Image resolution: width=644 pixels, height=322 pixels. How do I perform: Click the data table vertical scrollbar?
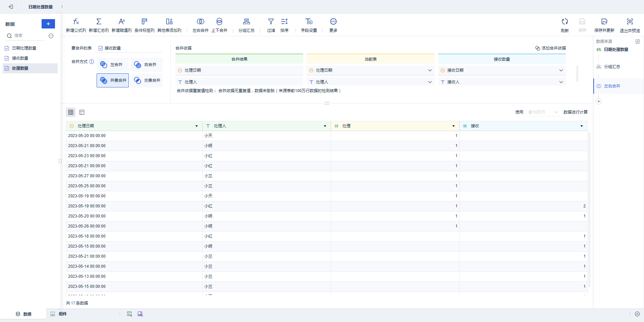pos(589,210)
